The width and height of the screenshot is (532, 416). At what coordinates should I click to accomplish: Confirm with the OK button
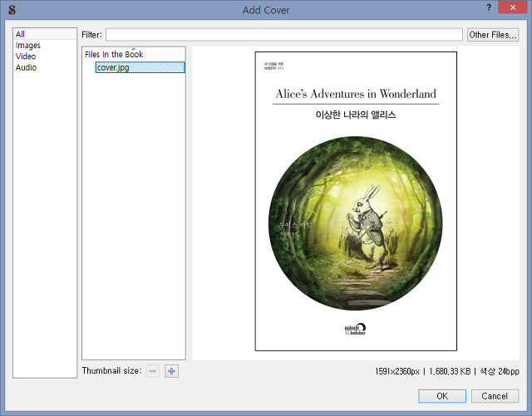pyautogui.click(x=442, y=396)
